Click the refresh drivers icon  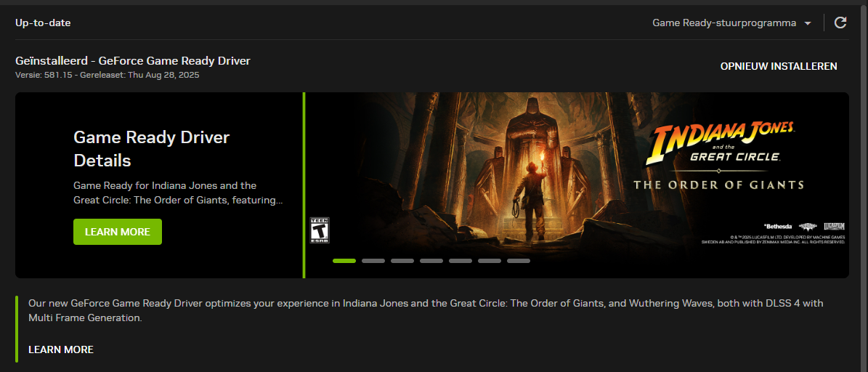click(x=840, y=23)
